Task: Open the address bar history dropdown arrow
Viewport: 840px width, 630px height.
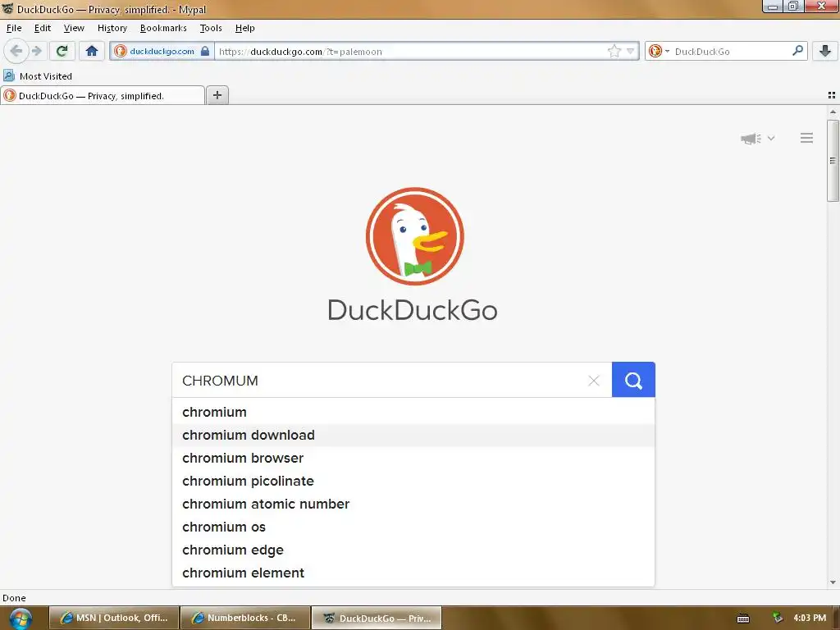Action: [631, 51]
